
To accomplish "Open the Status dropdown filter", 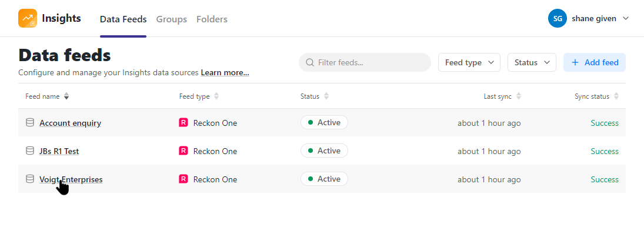I will click(532, 62).
